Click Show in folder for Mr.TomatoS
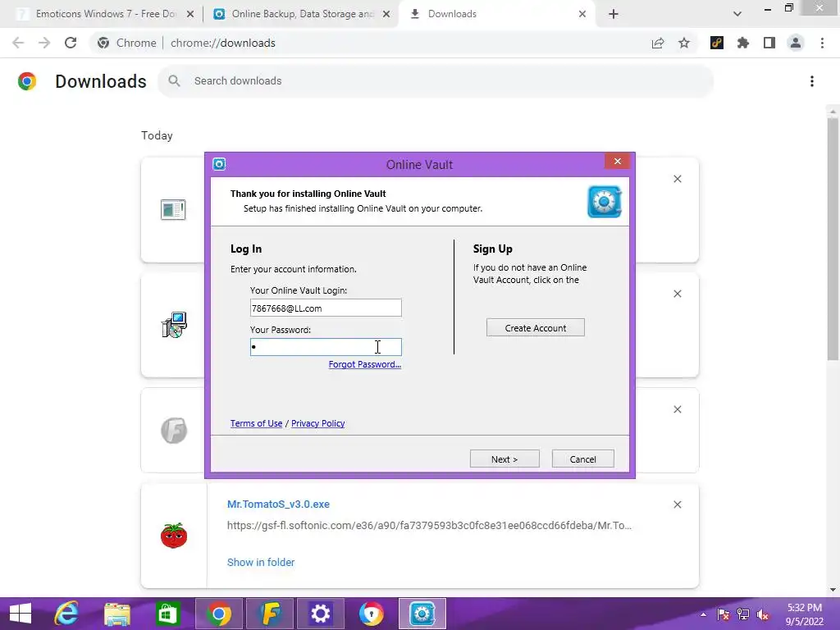Image resolution: width=840 pixels, height=630 pixels. tap(261, 562)
